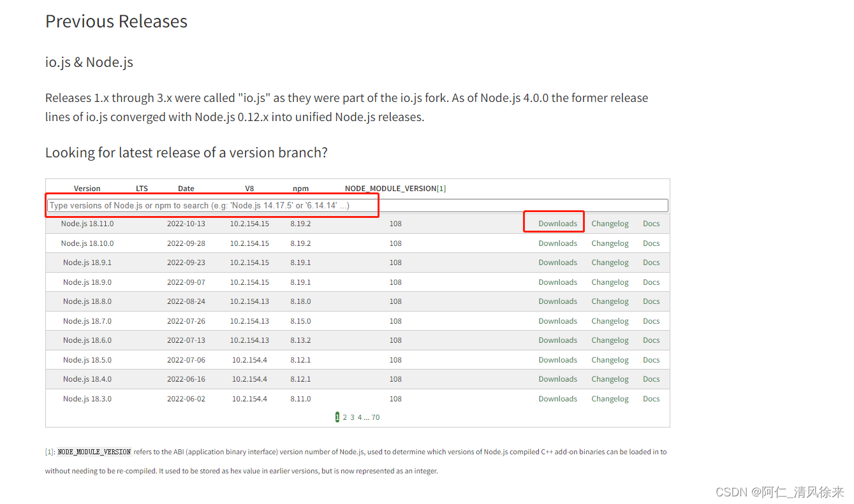The width and height of the screenshot is (854, 504).
Task: Open Docs for Node.js 18.5.0
Action: (x=651, y=360)
